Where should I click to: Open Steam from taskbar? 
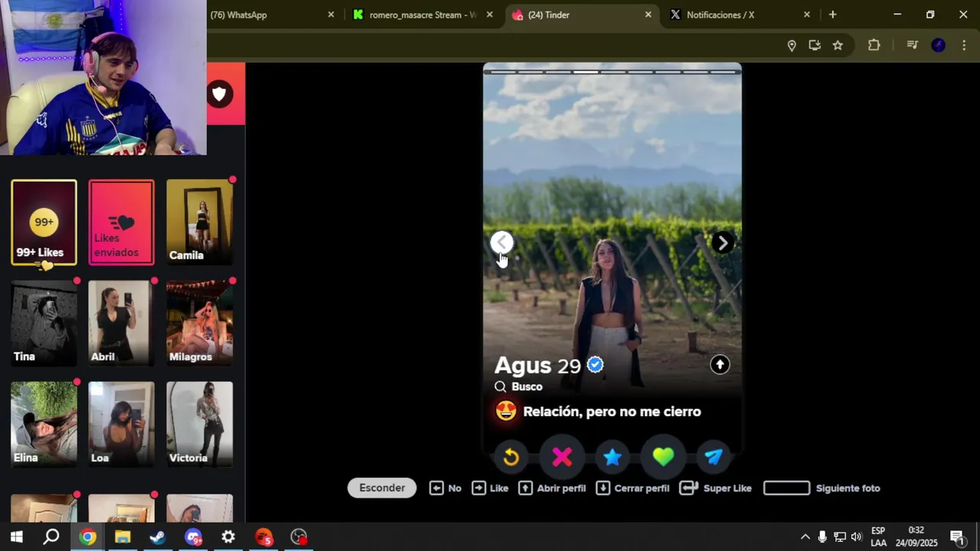pos(158,536)
